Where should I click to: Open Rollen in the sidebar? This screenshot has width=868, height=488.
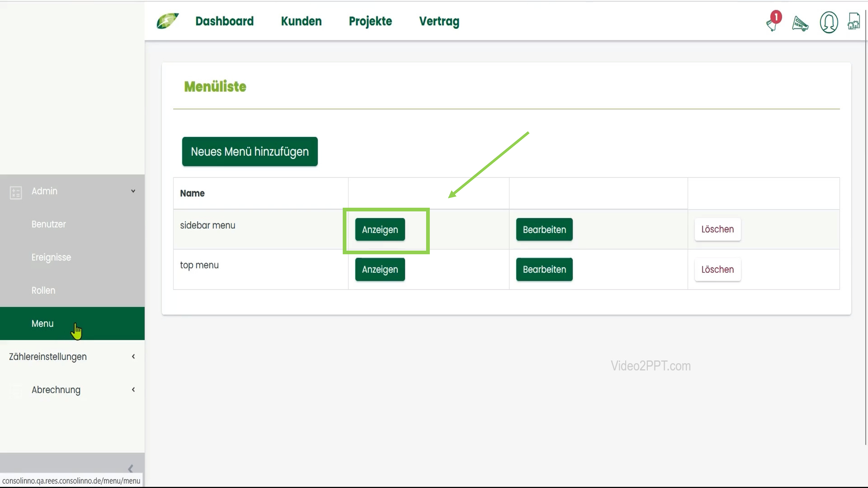coord(43,290)
